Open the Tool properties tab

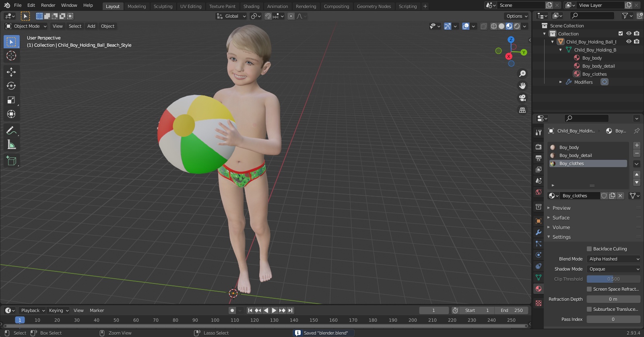tap(539, 132)
